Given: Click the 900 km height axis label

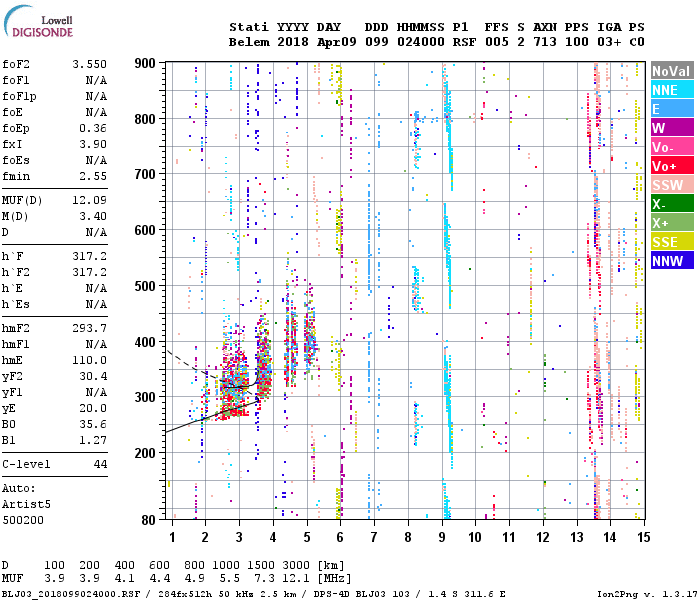Looking at the screenshot, I should [145, 63].
